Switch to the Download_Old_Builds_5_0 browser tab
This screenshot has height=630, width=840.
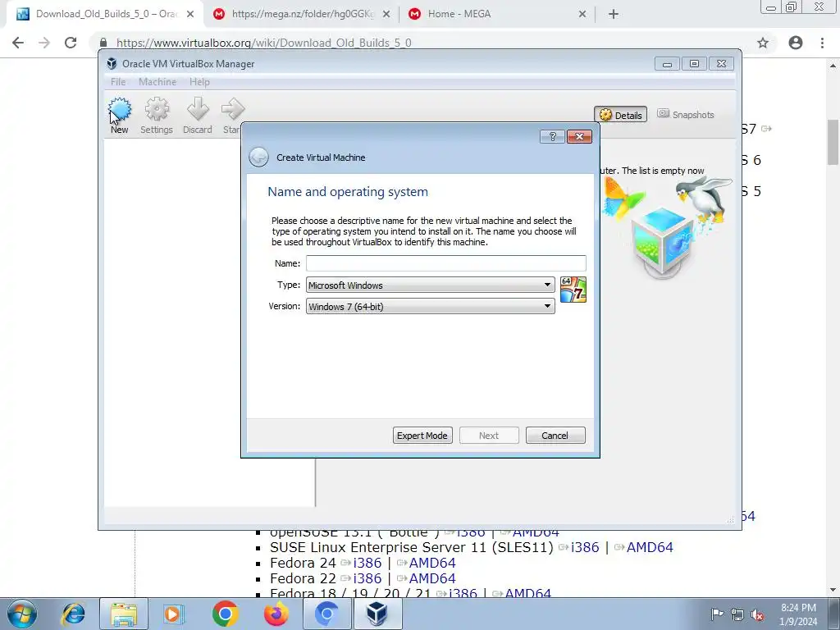106,14
